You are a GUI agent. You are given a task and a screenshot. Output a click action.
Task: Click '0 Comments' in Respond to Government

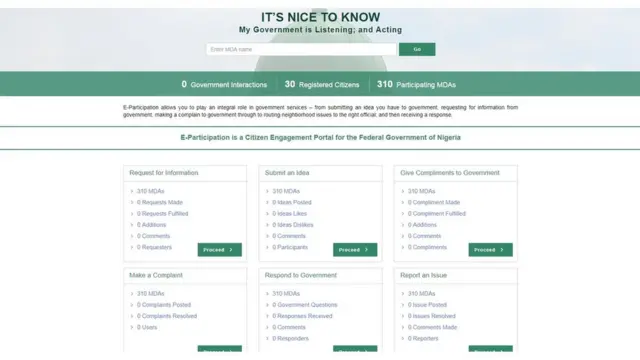click(x=289, y=327)
